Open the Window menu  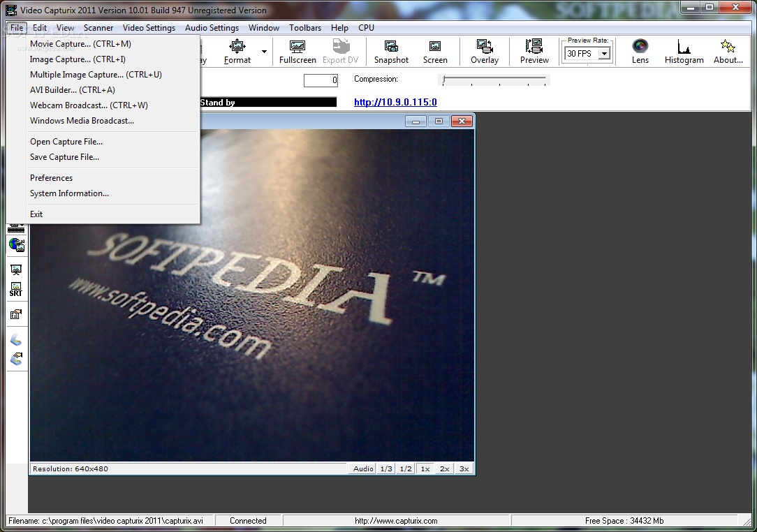pyautogui.click(x=263, y=28)
